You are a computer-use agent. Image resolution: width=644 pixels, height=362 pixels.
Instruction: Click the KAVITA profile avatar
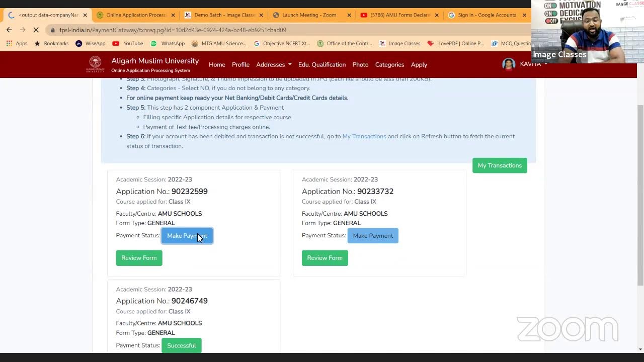coord(509,64)
